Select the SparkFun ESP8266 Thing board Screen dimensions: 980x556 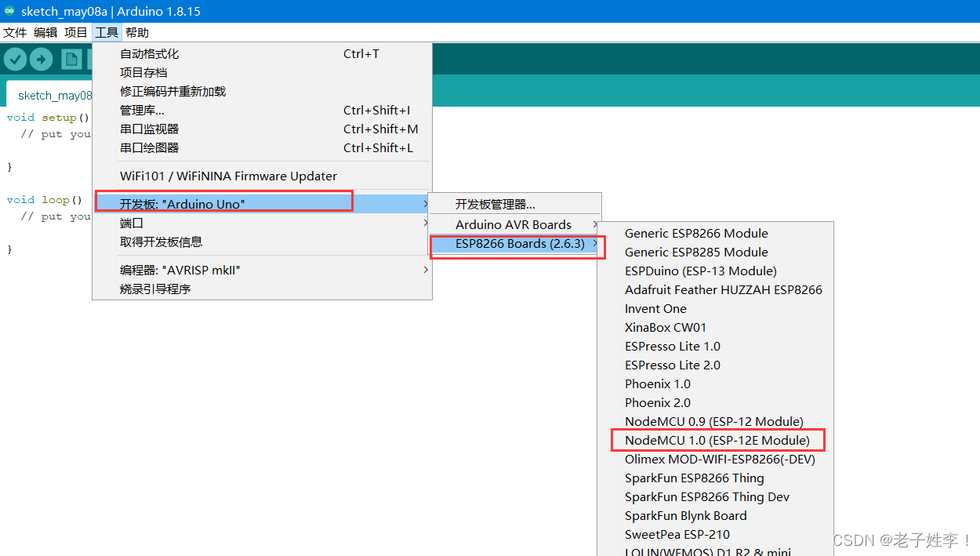coord(715,478)
